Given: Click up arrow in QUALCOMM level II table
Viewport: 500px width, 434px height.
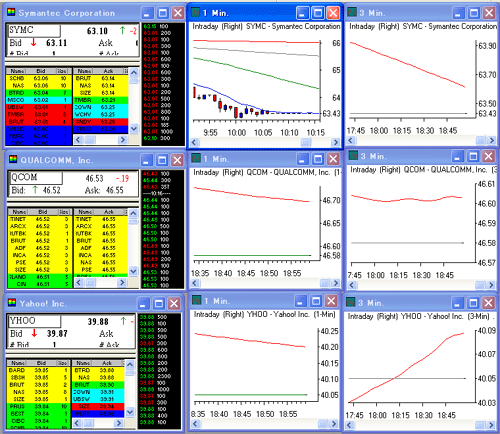Looking at the screenshot, I should click(x=133, y=213).
